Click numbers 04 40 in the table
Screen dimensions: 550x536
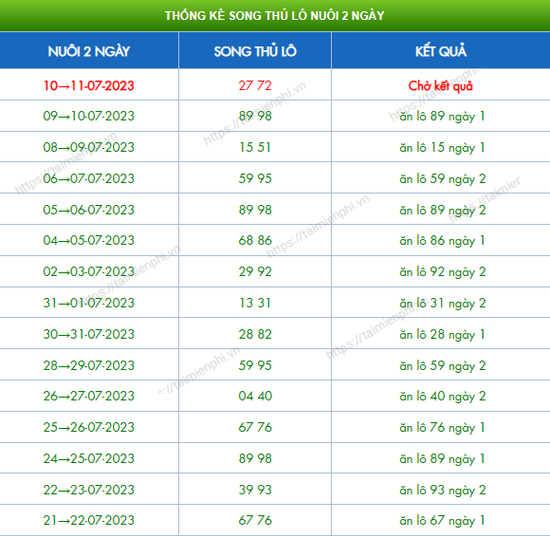(x=255, y=396)
